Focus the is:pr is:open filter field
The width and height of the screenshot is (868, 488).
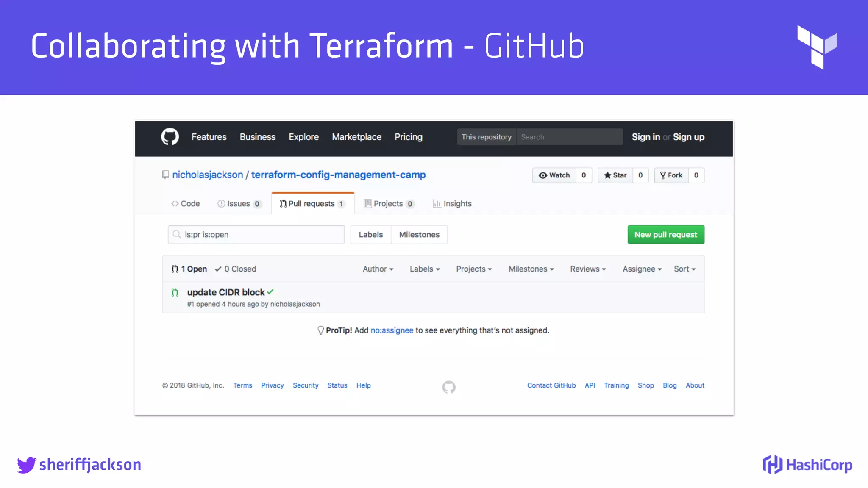[256, 235]
